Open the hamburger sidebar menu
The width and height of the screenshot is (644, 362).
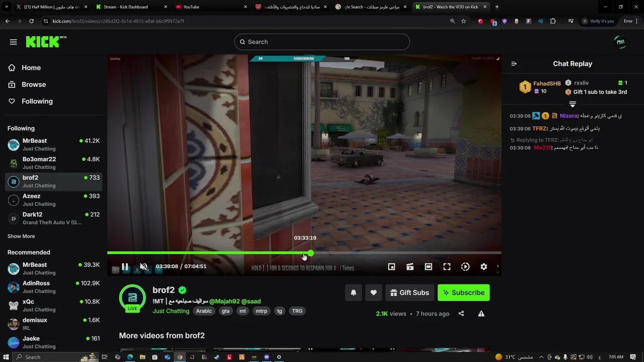14,42
